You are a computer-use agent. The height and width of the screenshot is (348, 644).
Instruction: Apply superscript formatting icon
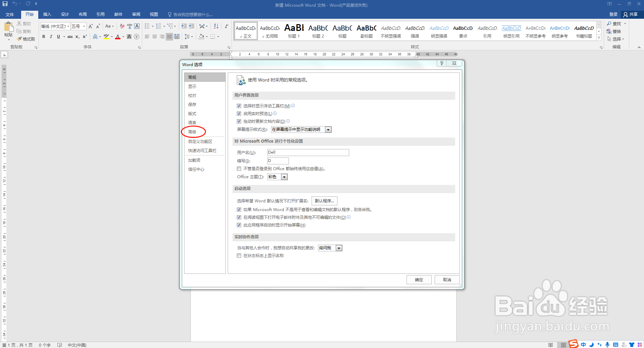pyautogui.click(x=85, y=37)
